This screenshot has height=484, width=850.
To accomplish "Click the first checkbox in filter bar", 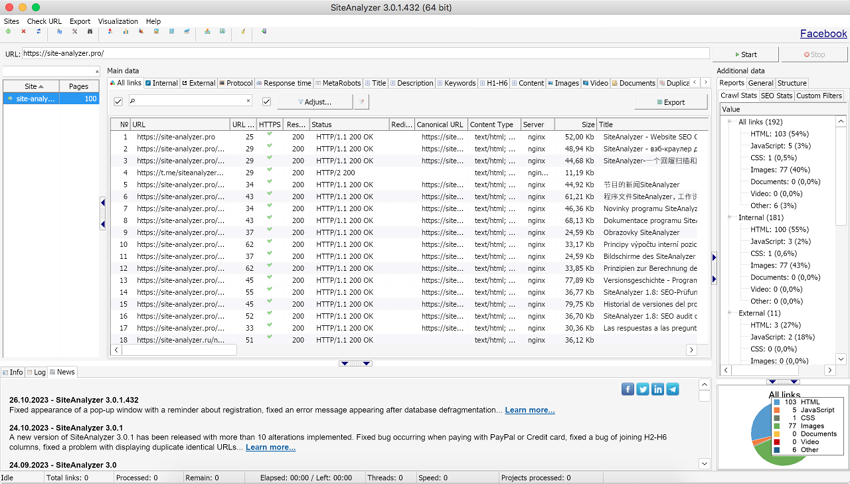I will coord(118,101).
